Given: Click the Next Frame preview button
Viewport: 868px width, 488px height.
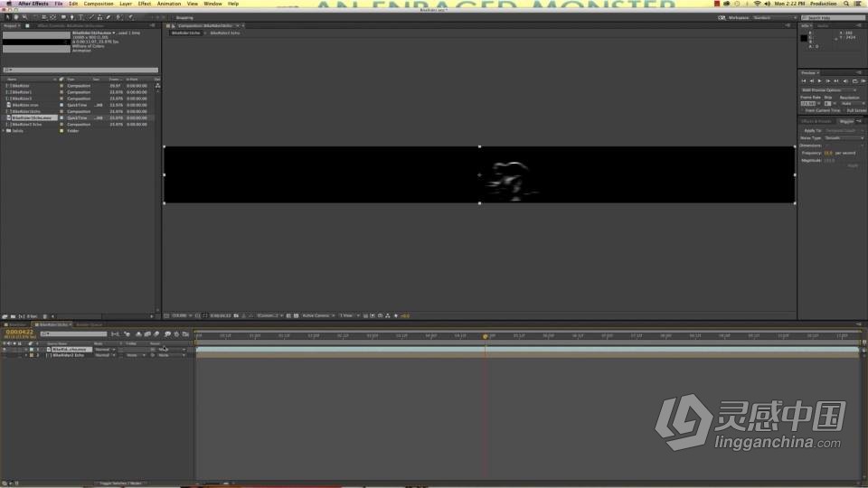Looking at the screenshot, I should pos(828,80).
